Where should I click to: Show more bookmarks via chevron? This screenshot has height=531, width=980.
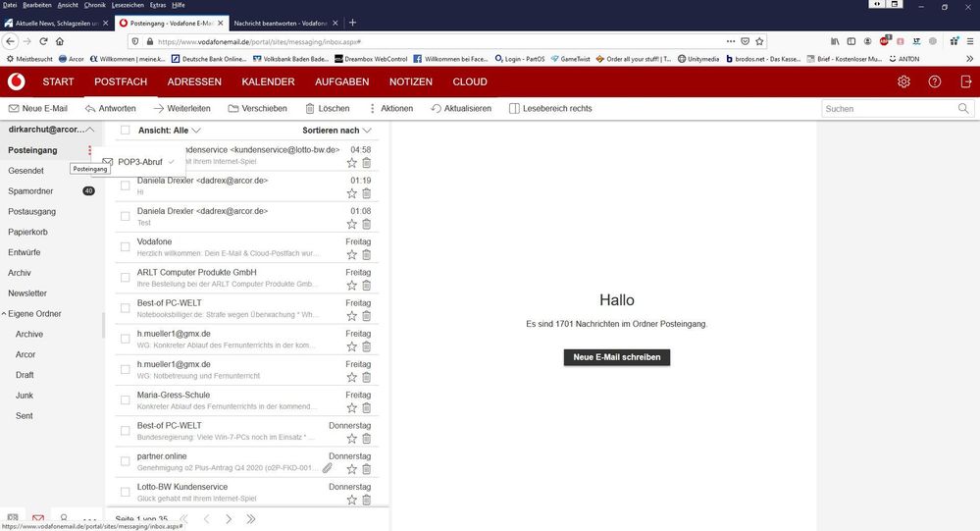click(x=969, y=59)
